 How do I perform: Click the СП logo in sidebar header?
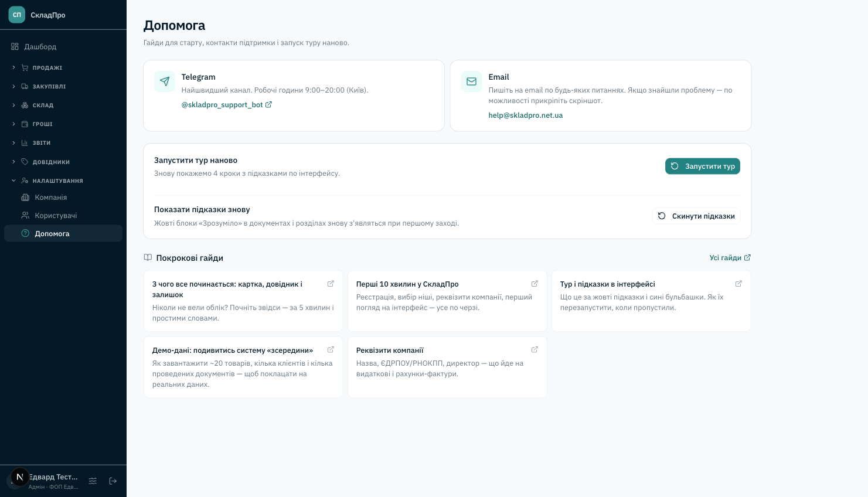tap(17, 15)
